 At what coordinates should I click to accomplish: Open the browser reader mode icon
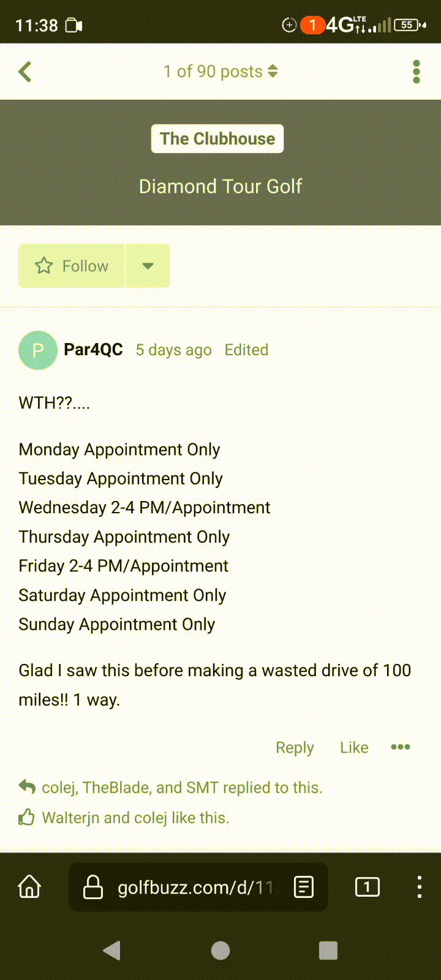[x=304, y=886]
